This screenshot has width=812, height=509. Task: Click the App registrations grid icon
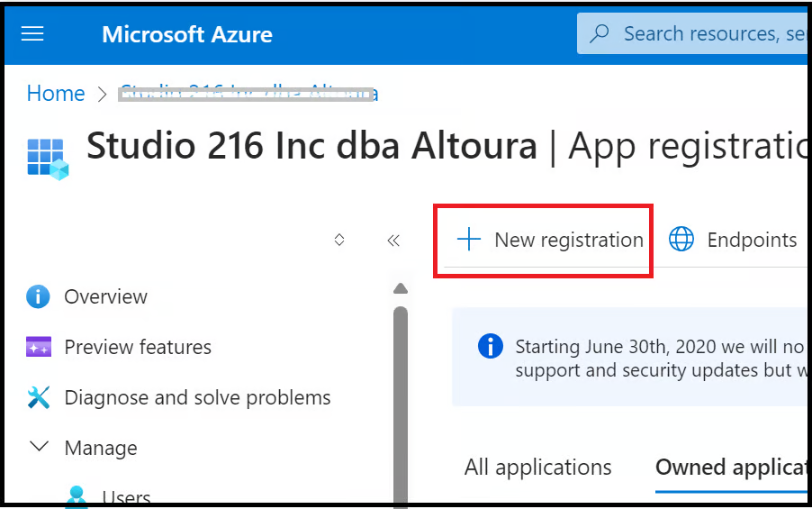(x=48, y=159)
